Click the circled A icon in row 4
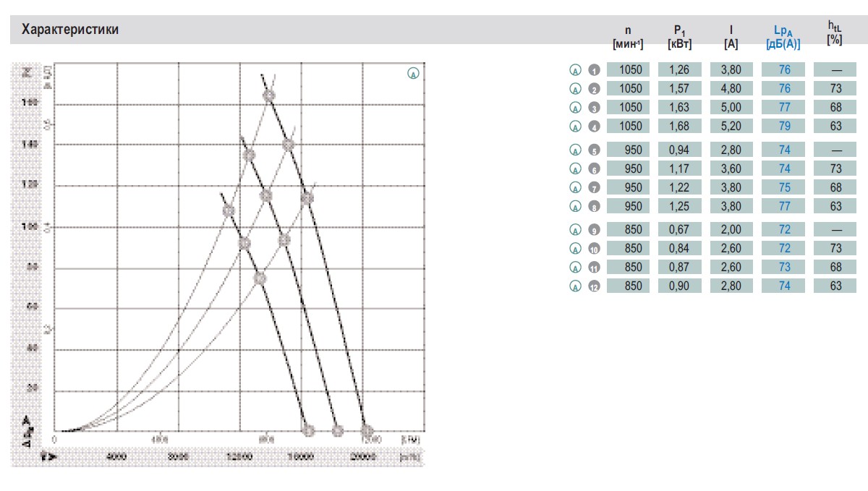 pyautogui.click(x=575, y=127)
